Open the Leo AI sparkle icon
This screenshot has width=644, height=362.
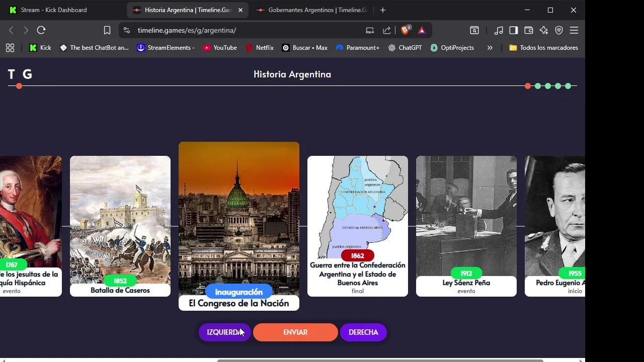coord(544,30)
